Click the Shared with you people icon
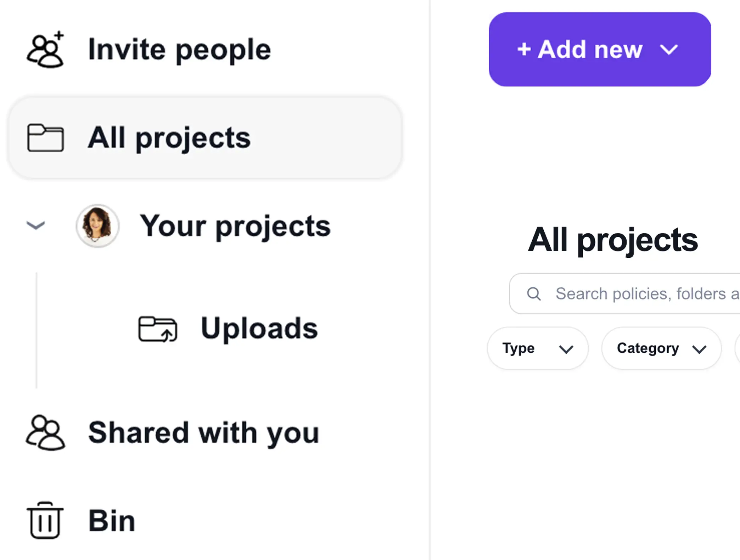740x560 pixels. click(x=45, y=433)
